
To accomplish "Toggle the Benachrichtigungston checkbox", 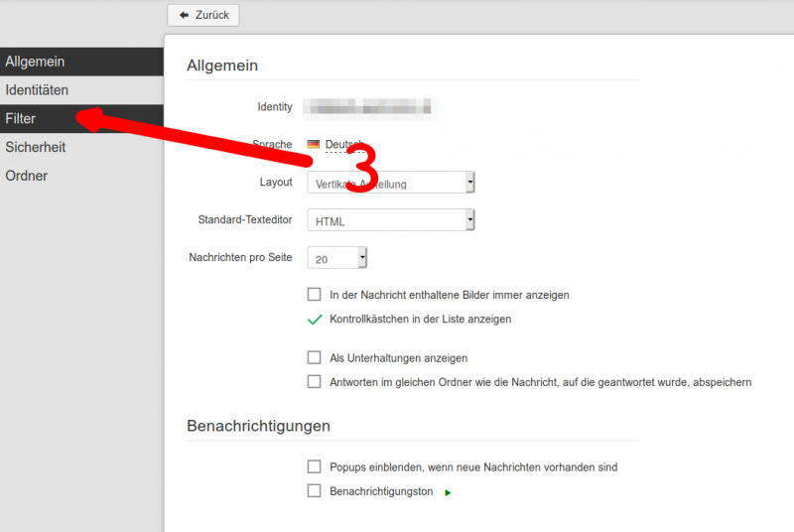I will click(315, 490).
